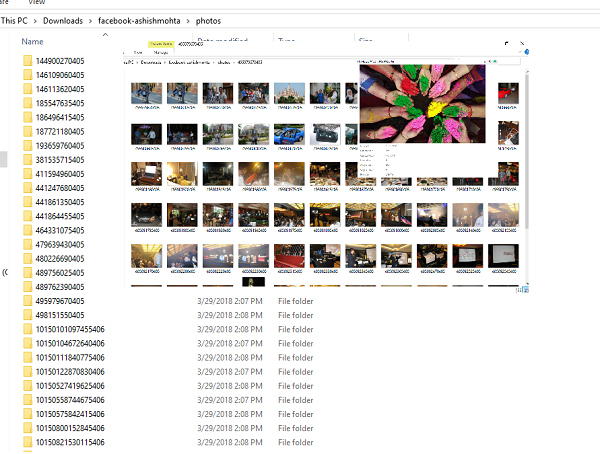The height and width of the screenshot is (454, 600).
Task: Click folder icon beside 187721180405
Action: [x=28, y=132]
